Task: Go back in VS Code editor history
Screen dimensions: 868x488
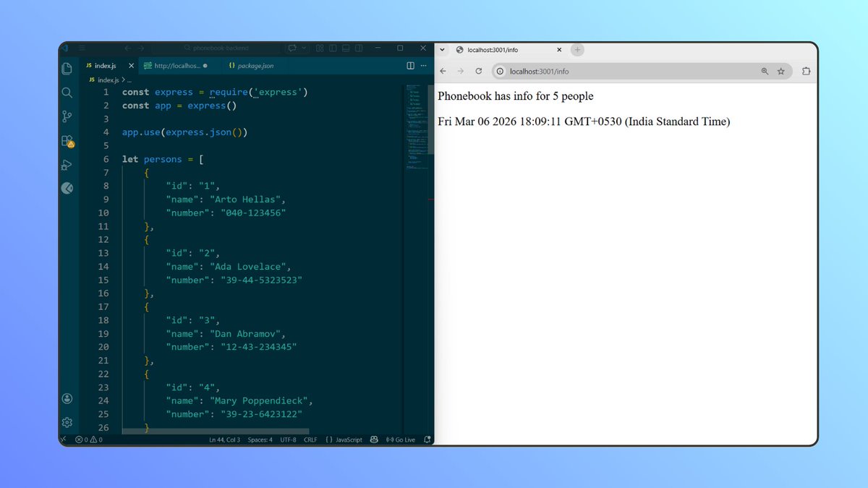Action: tap(128, 48)
